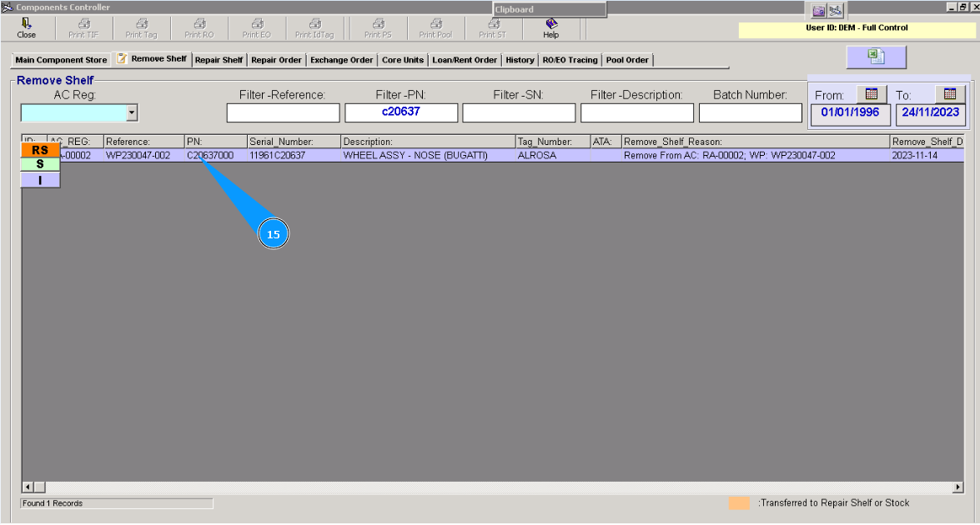980x525 pixels.
Task: Click the Filter-PN field containing c20637
Action: pyautogui.click(x=401, y=113)
